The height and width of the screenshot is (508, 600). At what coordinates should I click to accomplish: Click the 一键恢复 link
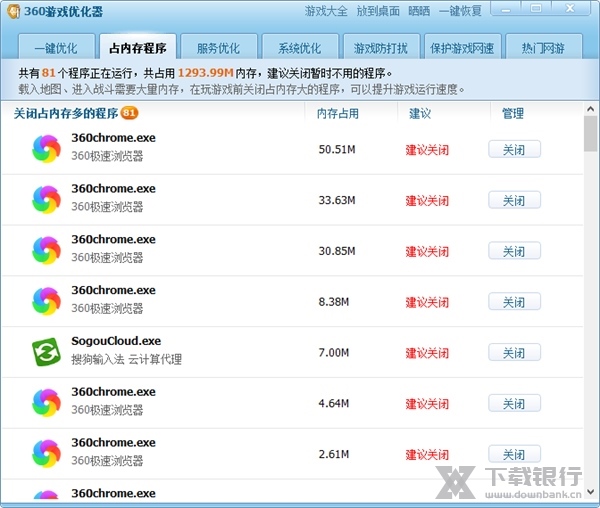click(460, 11)
